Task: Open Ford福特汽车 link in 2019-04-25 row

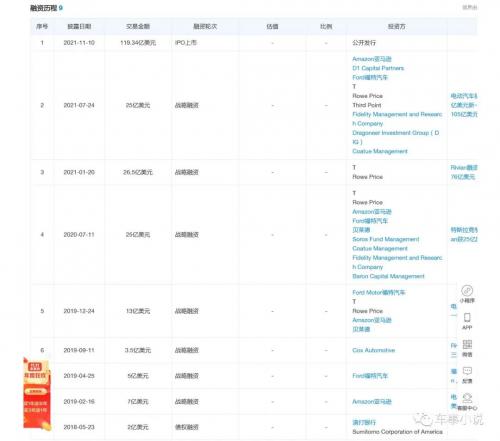Action: point(370,376)
